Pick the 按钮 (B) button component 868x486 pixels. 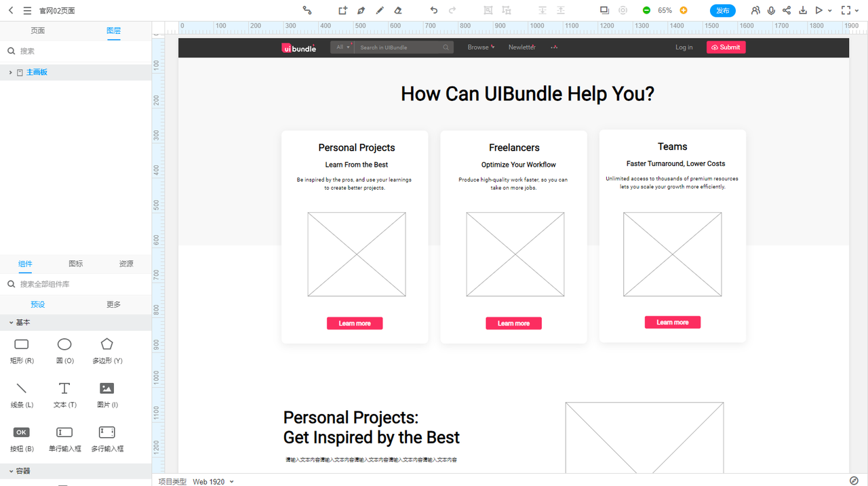tap(22, 439)
